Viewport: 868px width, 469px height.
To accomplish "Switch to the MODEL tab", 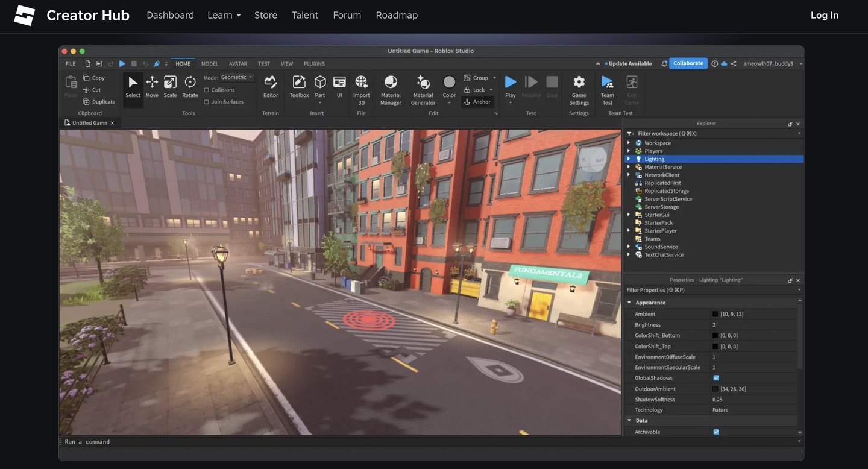I will pyautogui.click(x=210, y=64).
